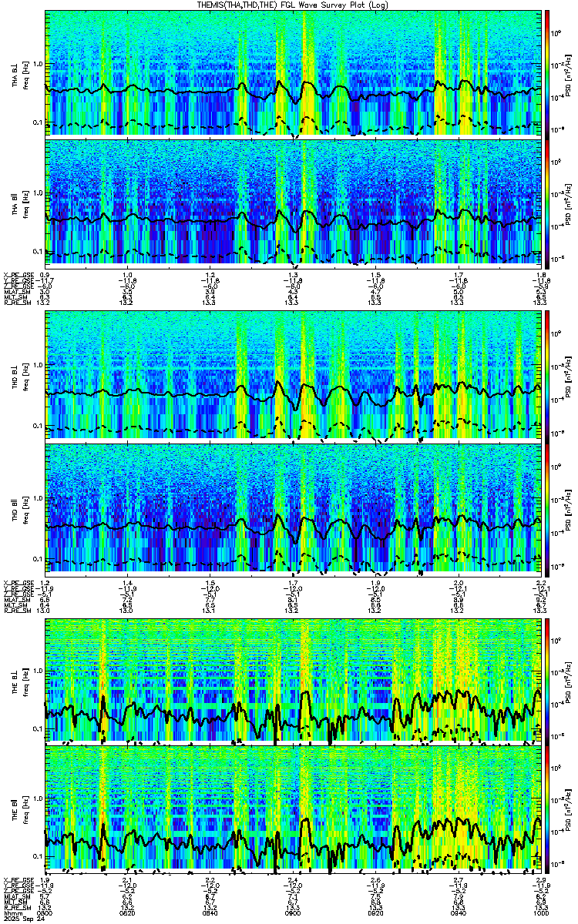Click the 1.0 frequency tick on THD B-perpendicular
578x924 pixels.
pos(37,367)
